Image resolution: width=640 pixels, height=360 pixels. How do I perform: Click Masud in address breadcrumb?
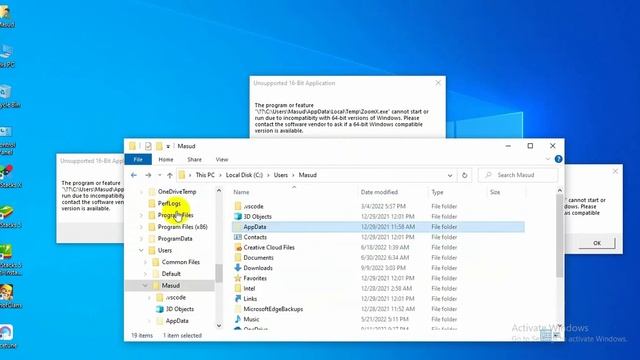(x=307, y=175)
